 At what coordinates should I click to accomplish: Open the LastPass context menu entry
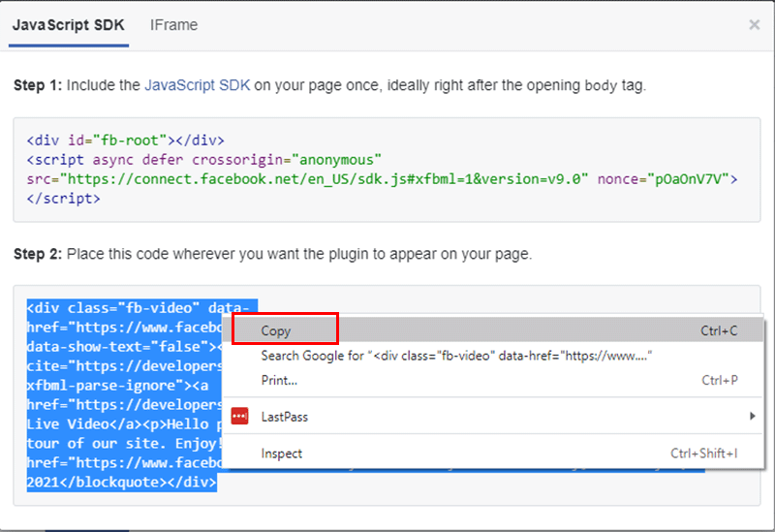coord(493,417)
